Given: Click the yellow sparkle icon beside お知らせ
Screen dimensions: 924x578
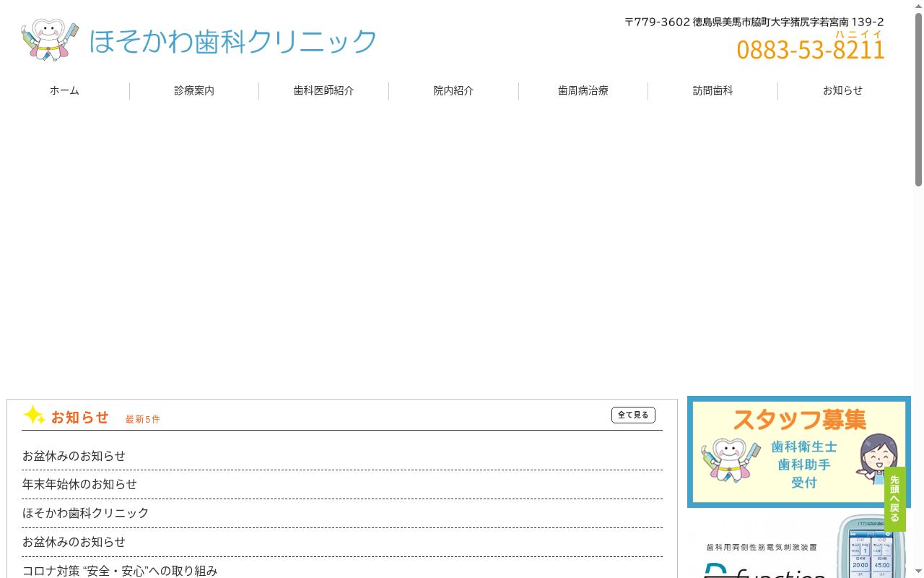Looking at the screenshot, I should (34, 415).
